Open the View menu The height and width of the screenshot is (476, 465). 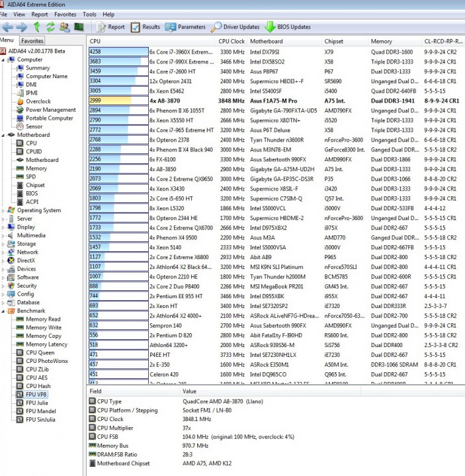pos(19,15)
